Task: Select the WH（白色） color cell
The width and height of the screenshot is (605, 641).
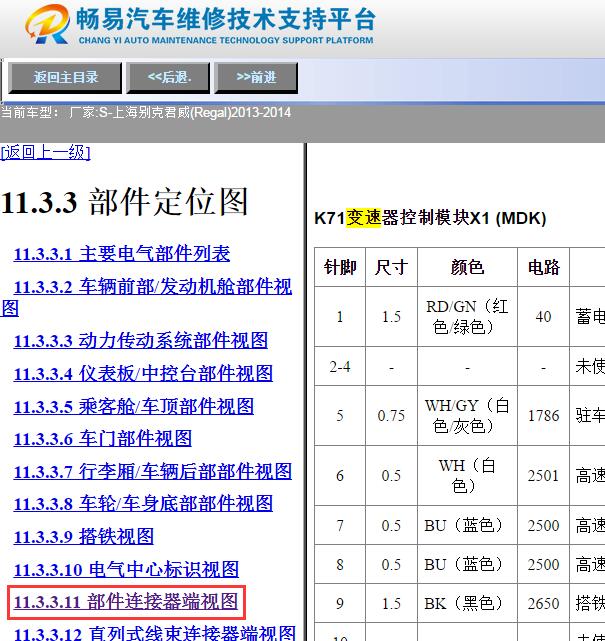Action: pyautogui.click(x=467, y=475)
